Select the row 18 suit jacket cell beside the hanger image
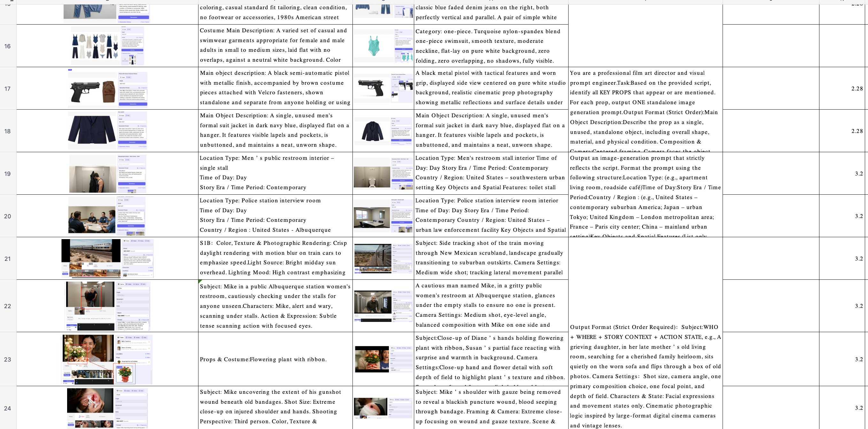This screenshot has height=429, width=868. [x=491, y=131]
